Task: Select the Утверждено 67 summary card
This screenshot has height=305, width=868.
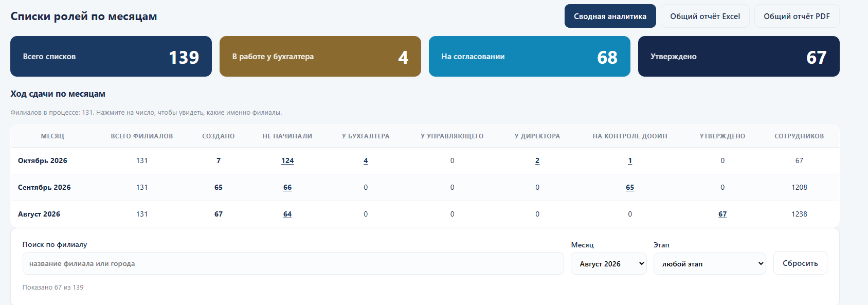Action: click(x=739, y=57)
